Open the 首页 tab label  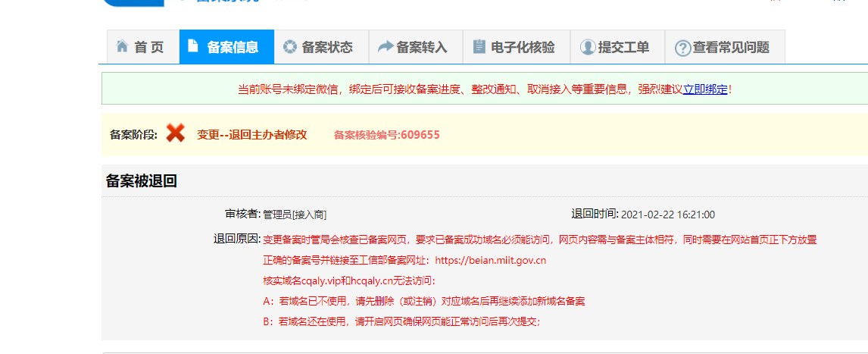(x=149, y=47)
